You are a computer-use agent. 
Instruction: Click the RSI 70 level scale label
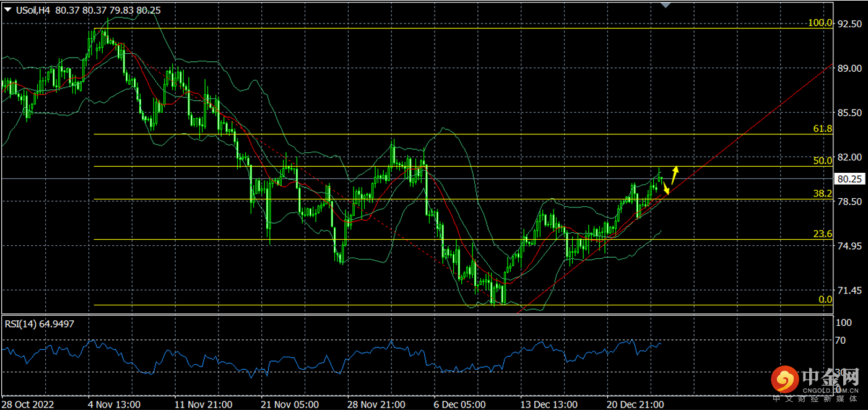click(841, 340)
